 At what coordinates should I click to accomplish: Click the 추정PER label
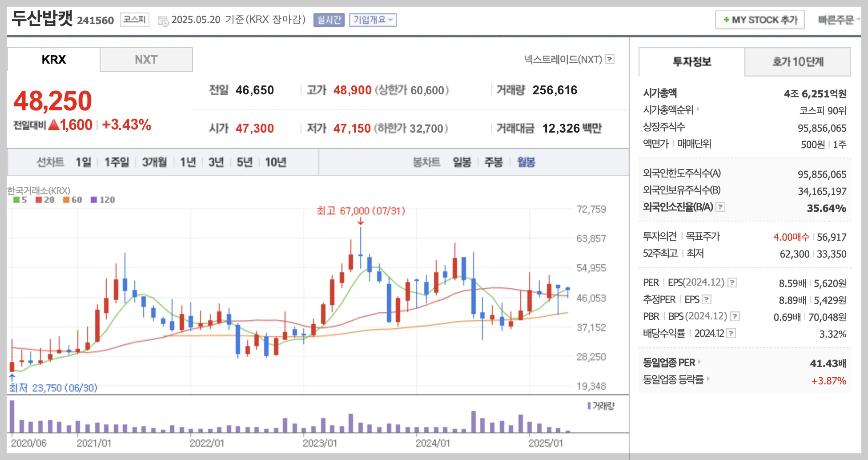pos(659,299)
